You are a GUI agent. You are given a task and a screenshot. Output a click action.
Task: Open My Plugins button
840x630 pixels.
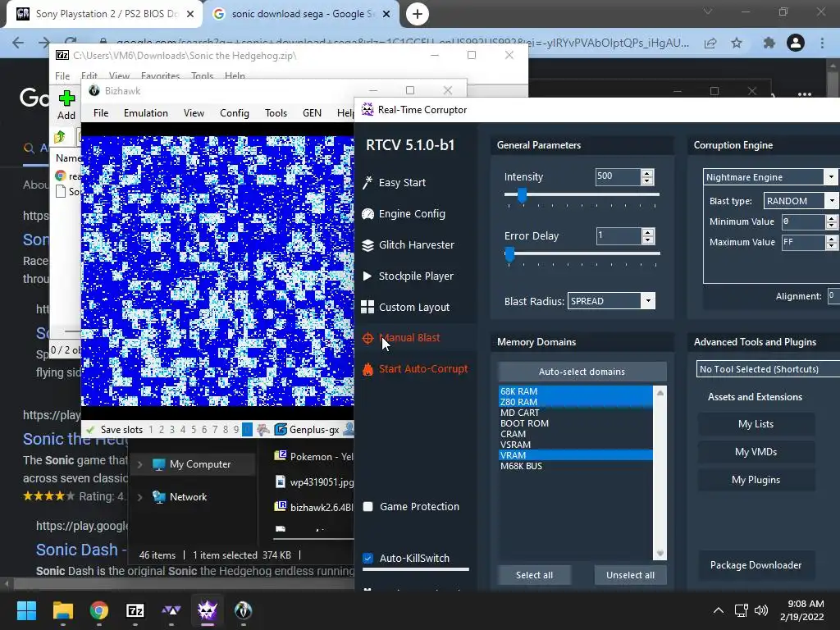click(x=756, y=480)
